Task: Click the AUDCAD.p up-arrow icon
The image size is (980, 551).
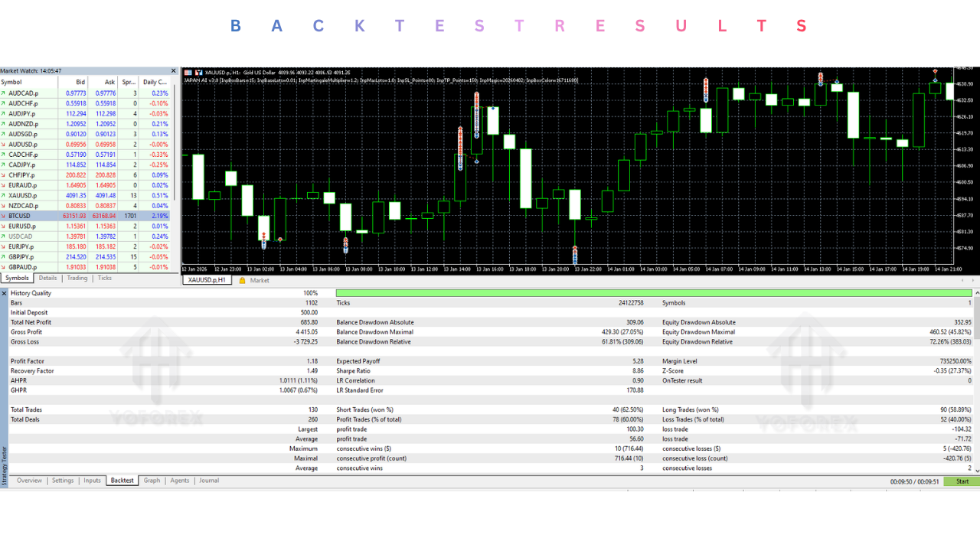Action: pyautogui.click(x=3, y=93)
